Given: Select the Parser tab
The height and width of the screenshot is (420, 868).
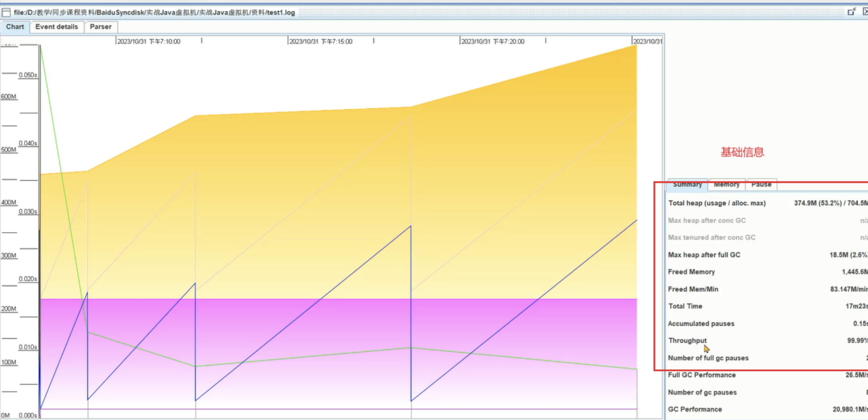Looking at the screenshot, I should click(100, 27).
